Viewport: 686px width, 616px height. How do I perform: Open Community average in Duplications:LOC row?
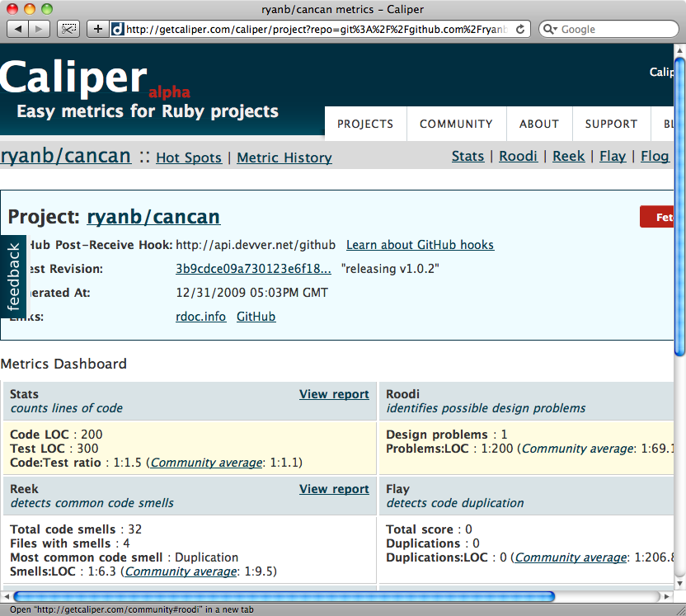point(571,557)
